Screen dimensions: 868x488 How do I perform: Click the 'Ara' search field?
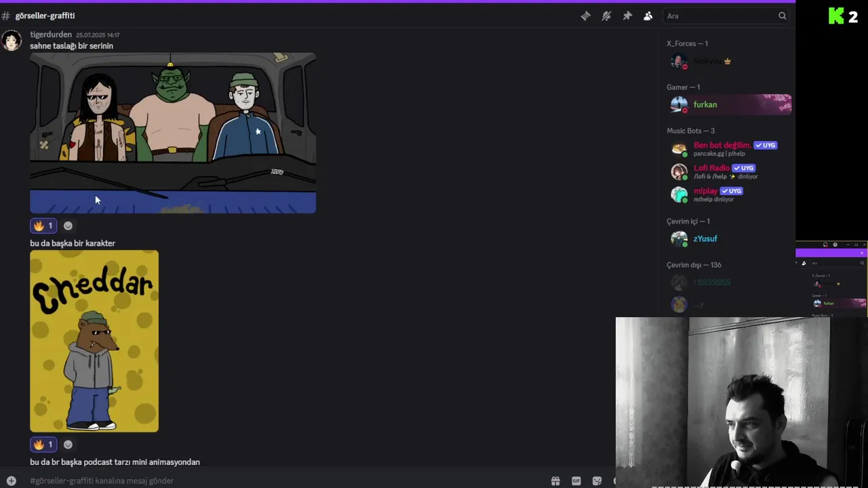pos(726,16)
